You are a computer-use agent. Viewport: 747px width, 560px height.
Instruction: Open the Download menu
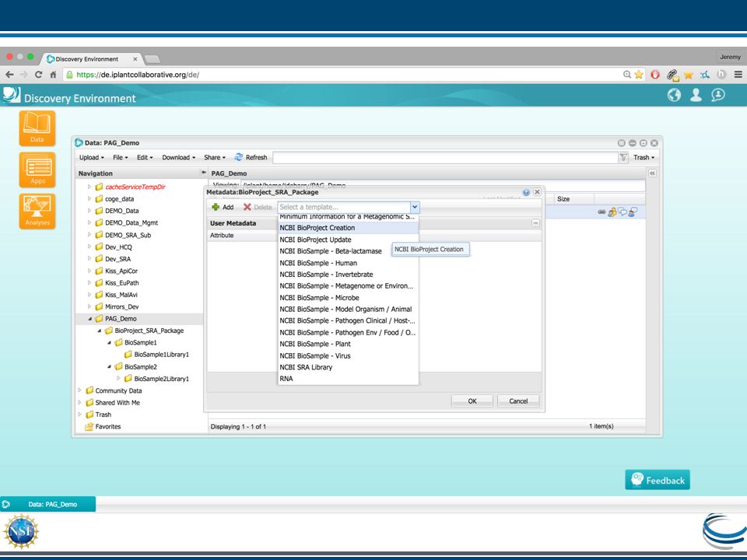[179, 157]
